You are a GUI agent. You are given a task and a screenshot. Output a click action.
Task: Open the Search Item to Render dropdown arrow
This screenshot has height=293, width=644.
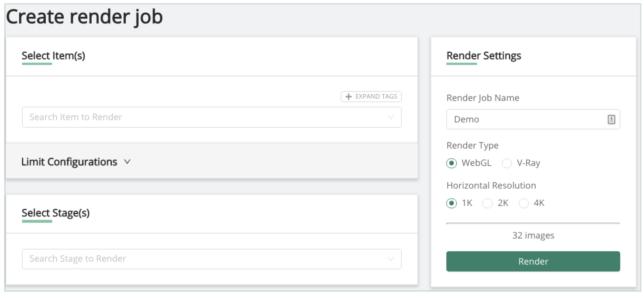pyautogui.click(x=391, y=117)
